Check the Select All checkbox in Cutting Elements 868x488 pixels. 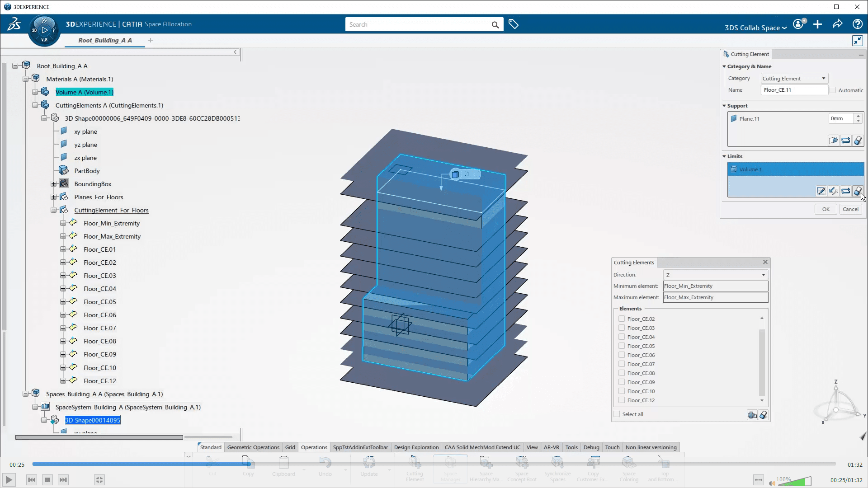617,414
